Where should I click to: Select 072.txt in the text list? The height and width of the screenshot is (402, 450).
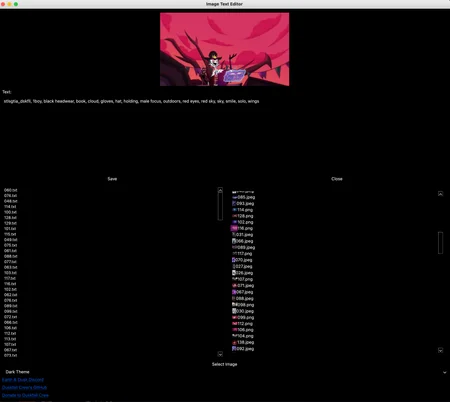coord(11,317)
